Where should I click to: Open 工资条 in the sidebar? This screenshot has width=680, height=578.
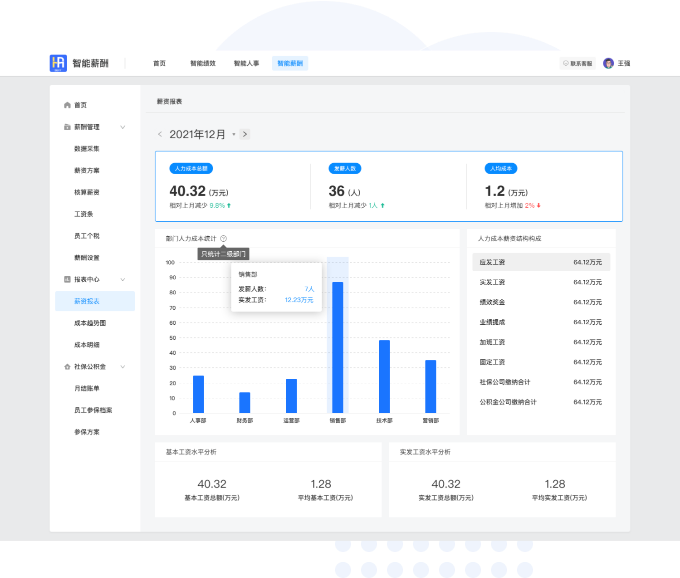(84, 214)
